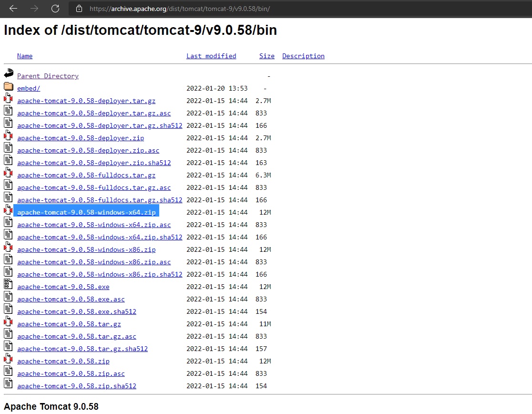
Task: Click the document icon beside apache-tomcat-9.0.58.exe.asc
Action: (9, 297)
